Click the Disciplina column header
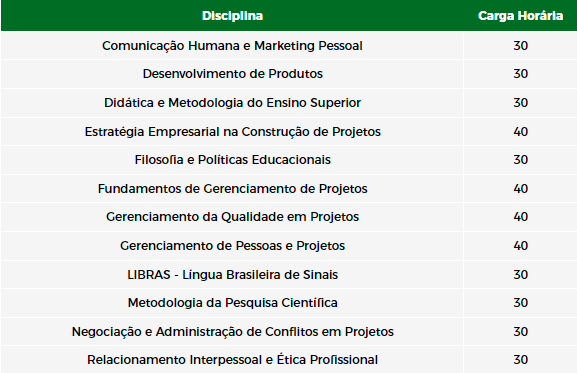Image resolution: width=577 pixels, height=373 pixels. 232,16
